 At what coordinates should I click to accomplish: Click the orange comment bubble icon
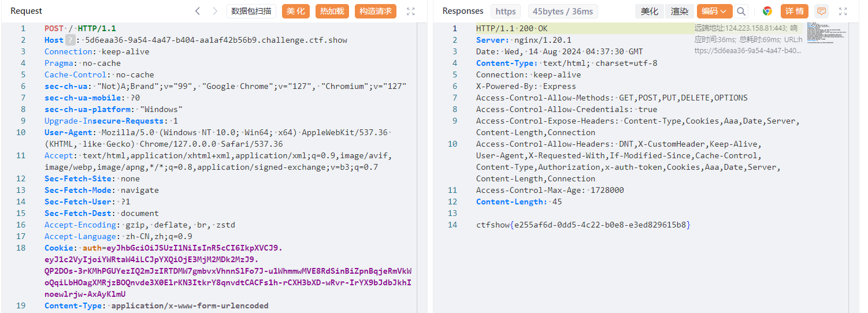[x=821, y=11]
